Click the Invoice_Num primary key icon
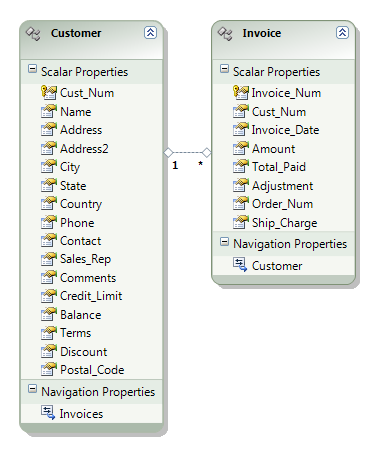This screenshot has height=457, width=382. (241, 92)
